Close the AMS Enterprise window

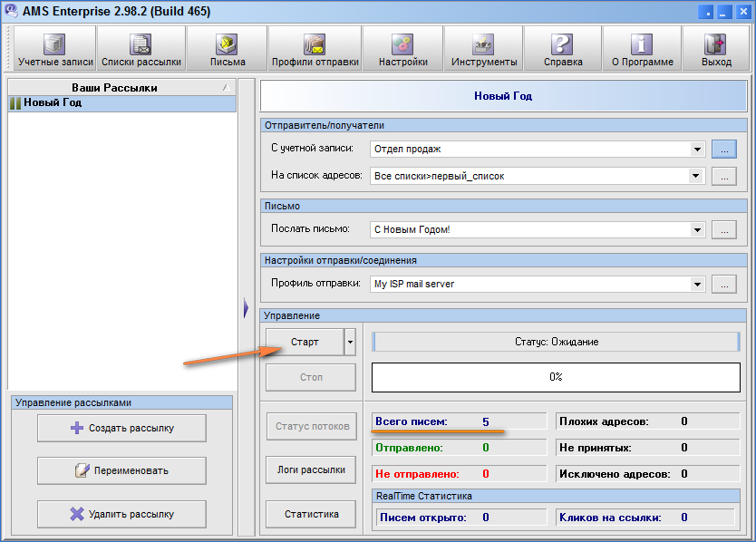pyautogui.click(x=743, y=12)
